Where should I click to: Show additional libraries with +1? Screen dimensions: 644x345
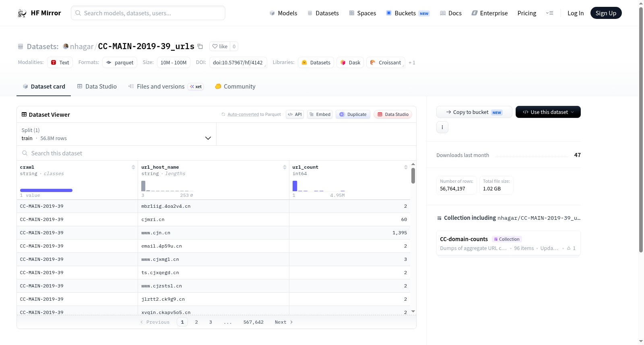point(412,63)
